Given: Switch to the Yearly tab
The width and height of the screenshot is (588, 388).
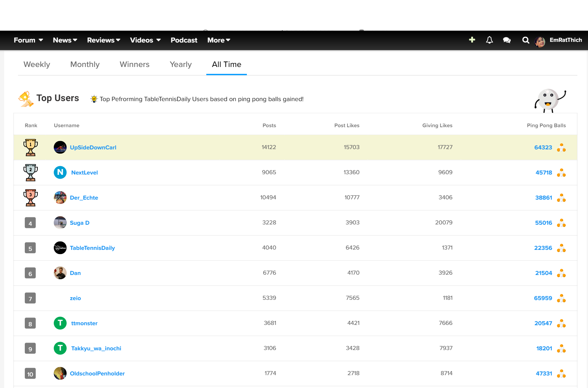Looking at the screenshot, I should (x=181, y=64).
